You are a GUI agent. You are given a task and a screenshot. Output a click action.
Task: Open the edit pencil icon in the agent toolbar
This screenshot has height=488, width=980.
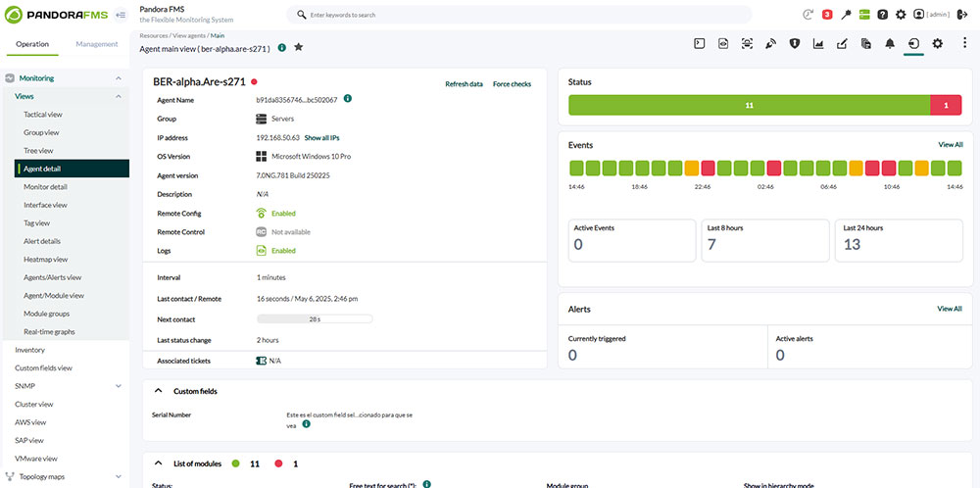coord(842,44)
